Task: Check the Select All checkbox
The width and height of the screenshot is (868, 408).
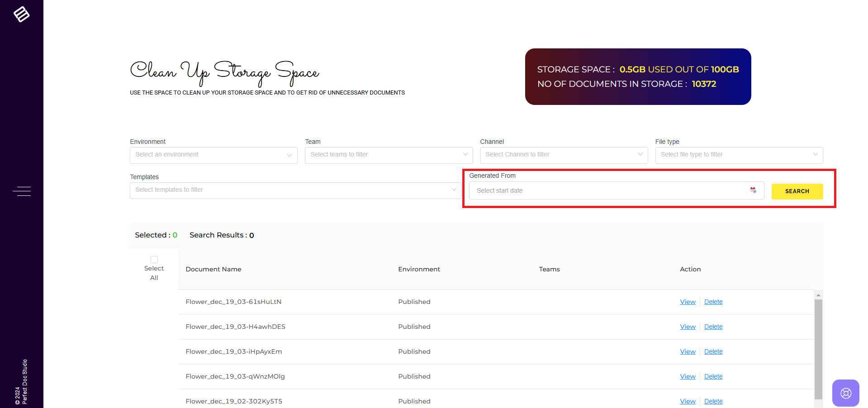Action: (154, 260)
